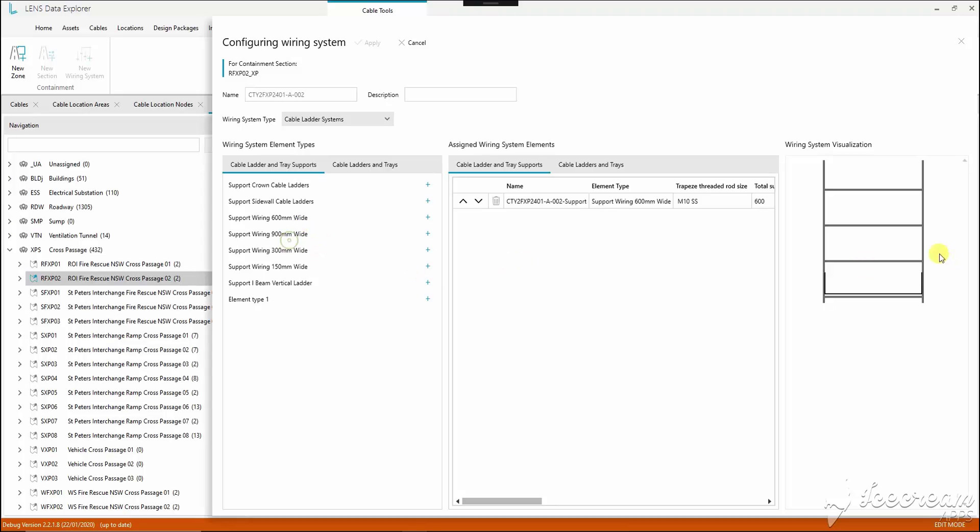
Task: Click the New Section ribbon icon
Action: pyautogui.click(x=47, y=62)
